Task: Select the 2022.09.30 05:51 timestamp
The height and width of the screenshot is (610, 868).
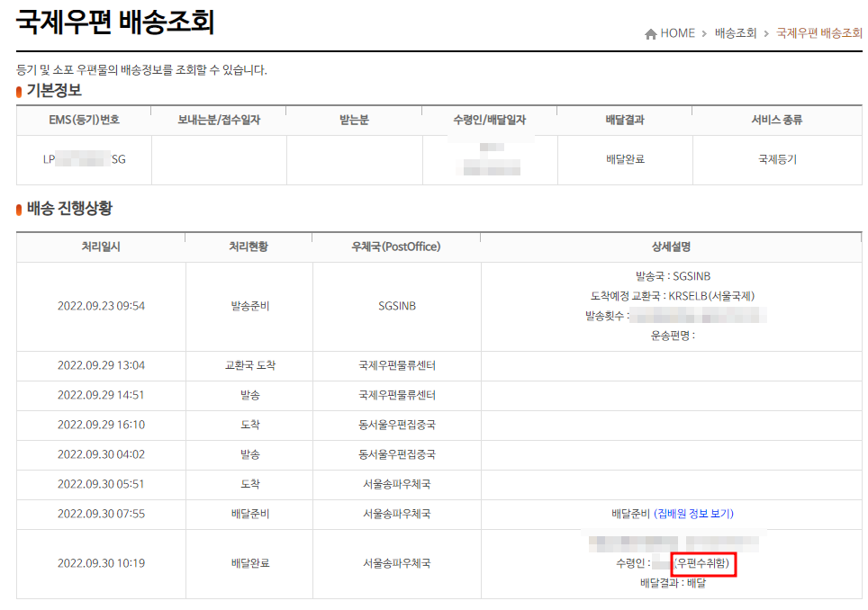Action: tap(102, 484)
